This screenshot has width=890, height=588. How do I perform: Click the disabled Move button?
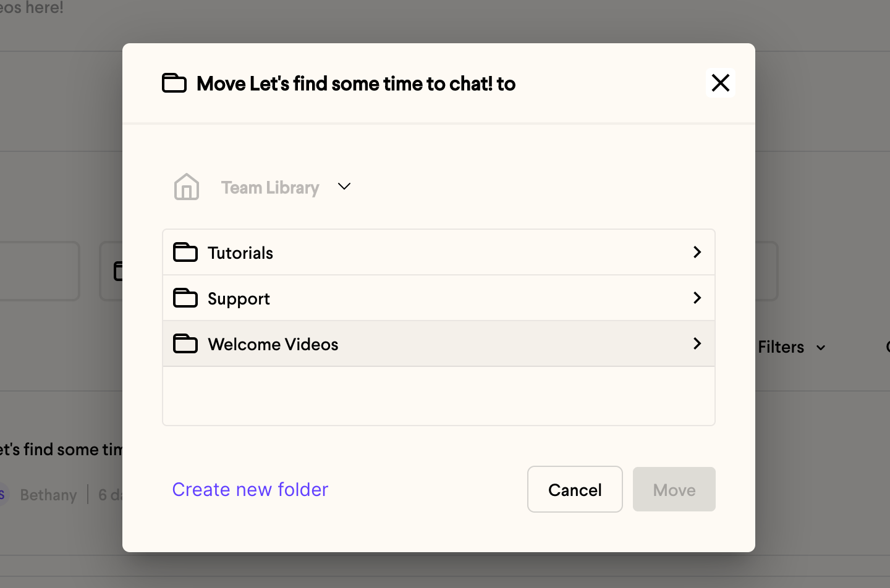[x=674, y=489]
